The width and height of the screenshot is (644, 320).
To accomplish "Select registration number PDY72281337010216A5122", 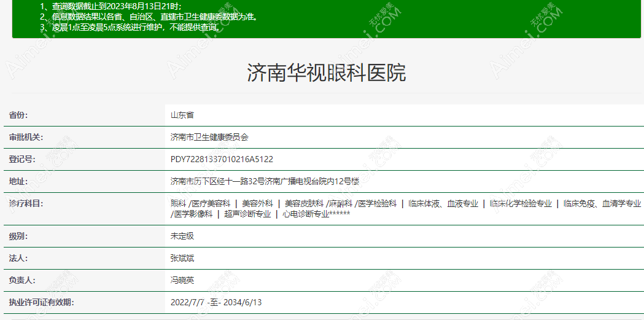I will click(222, 159).
